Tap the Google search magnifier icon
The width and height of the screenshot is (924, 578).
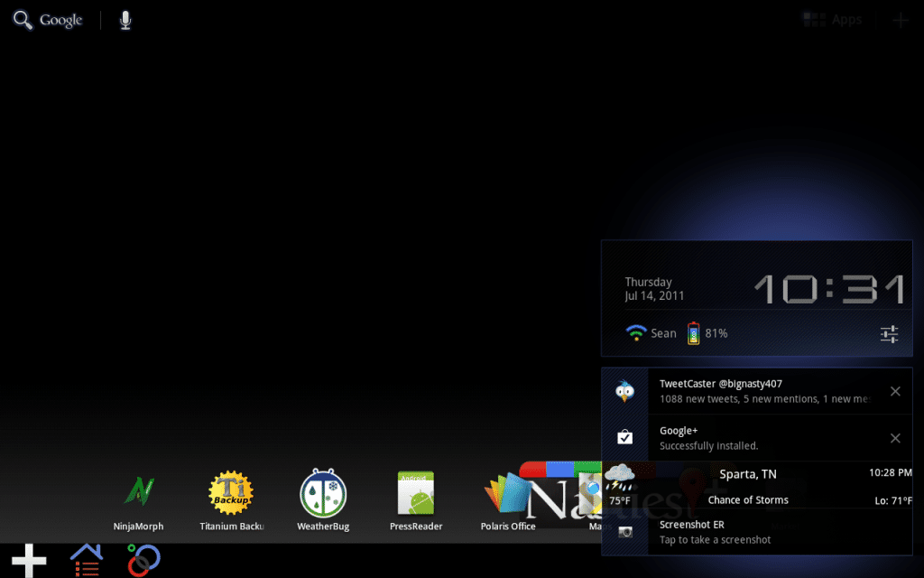point(23,20)
